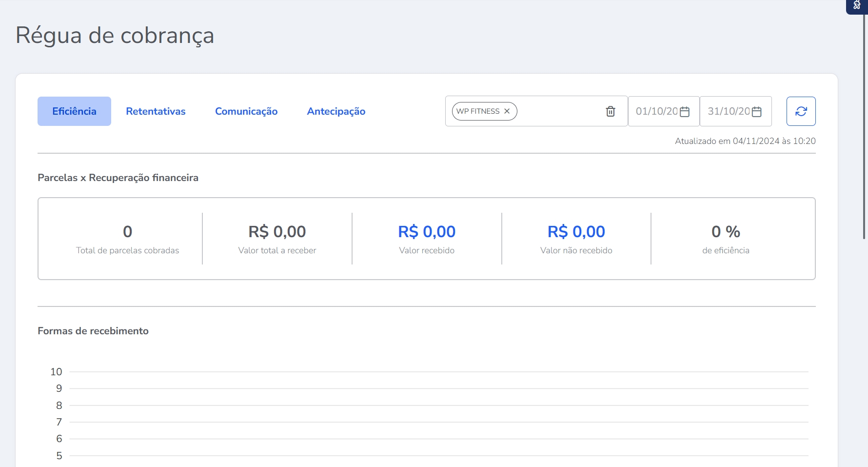Click the Valor total a receber amount
The width and height of the screenshot is (868, 467).
pyautogui.click(x=277, y=232)
